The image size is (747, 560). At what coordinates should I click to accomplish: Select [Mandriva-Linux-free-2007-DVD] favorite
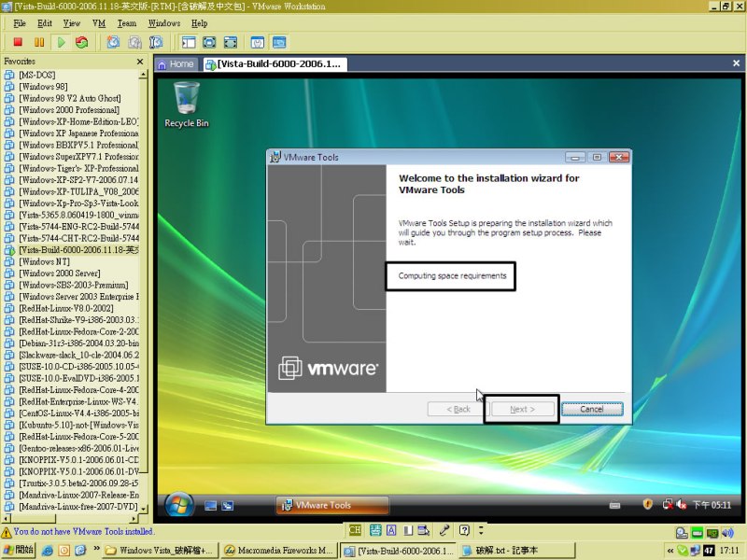click(78, 506)
